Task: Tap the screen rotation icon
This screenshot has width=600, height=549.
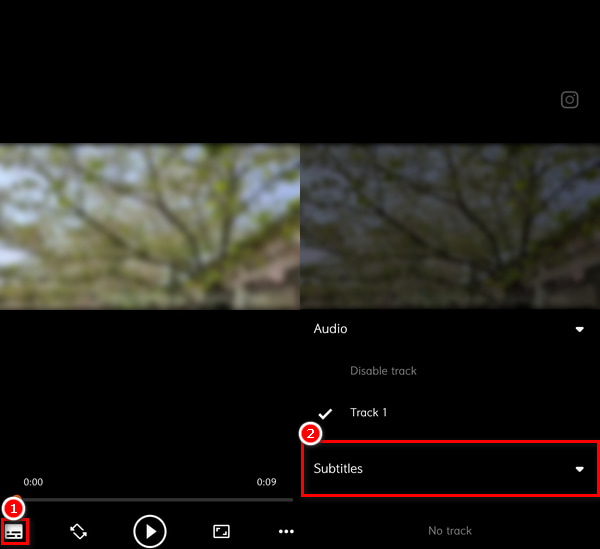Action: (78, 531)
